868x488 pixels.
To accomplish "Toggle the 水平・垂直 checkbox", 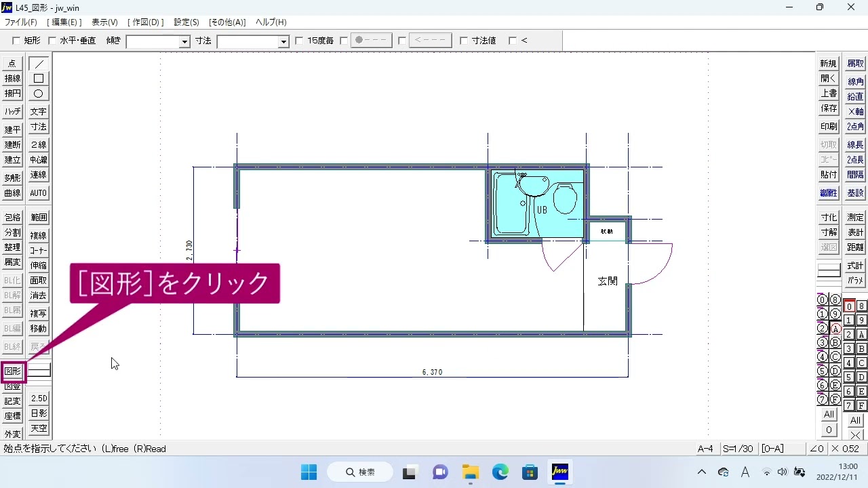I will 52,41.
